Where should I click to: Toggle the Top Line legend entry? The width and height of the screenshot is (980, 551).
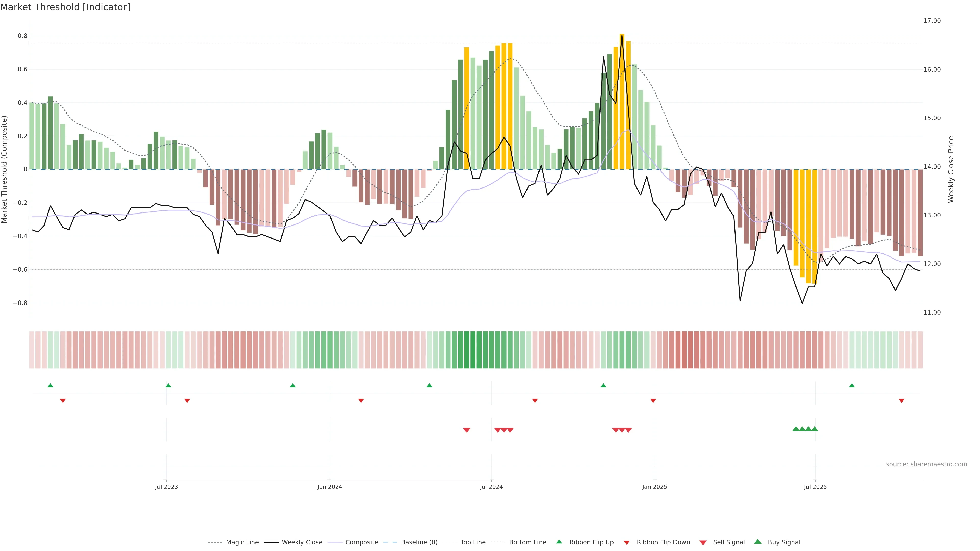point(473,542)
